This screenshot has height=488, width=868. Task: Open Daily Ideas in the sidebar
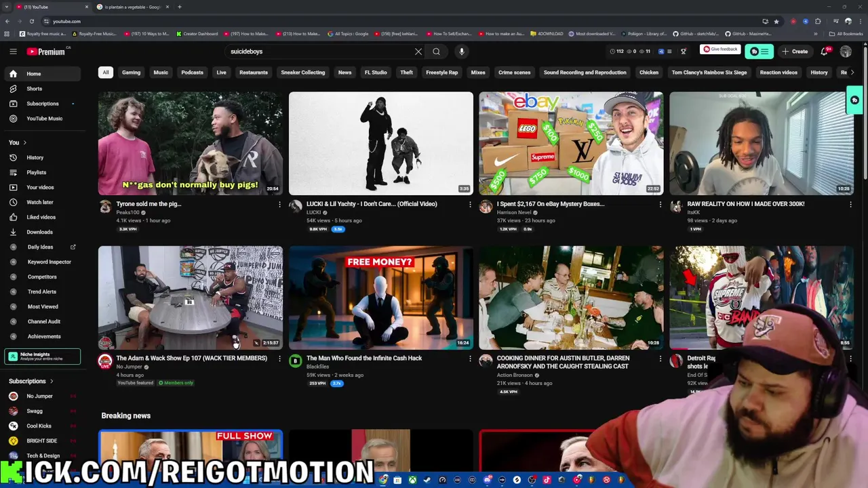click(42, 247)
